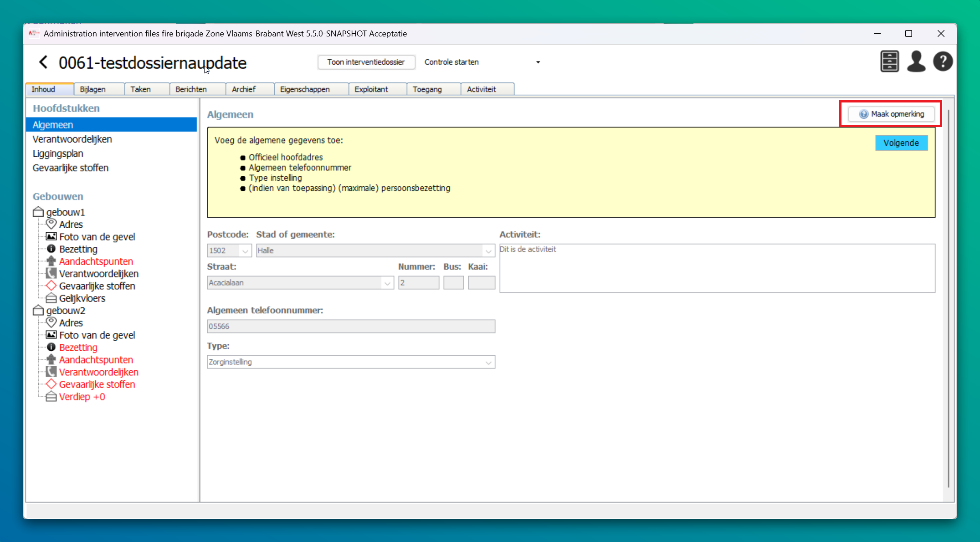Click the Maak opmerking button
Screen dimensions: 980x542
[891, 114]
